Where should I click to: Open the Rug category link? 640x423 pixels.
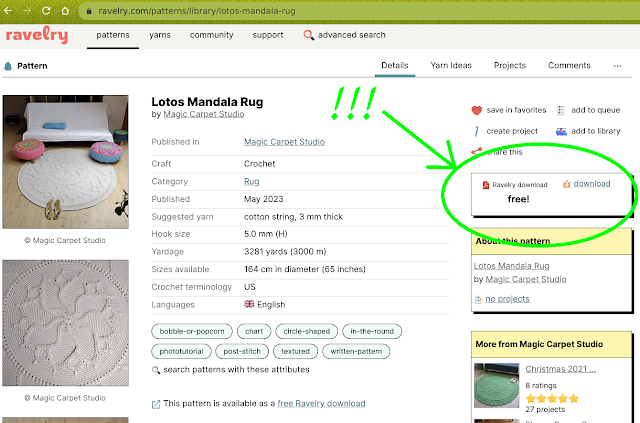tap(251, 181)
